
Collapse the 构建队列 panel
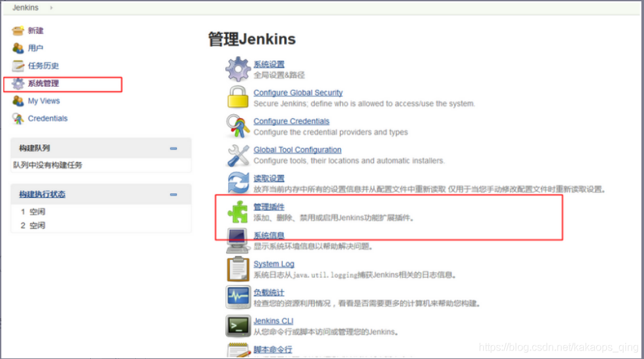click(174, 149)
